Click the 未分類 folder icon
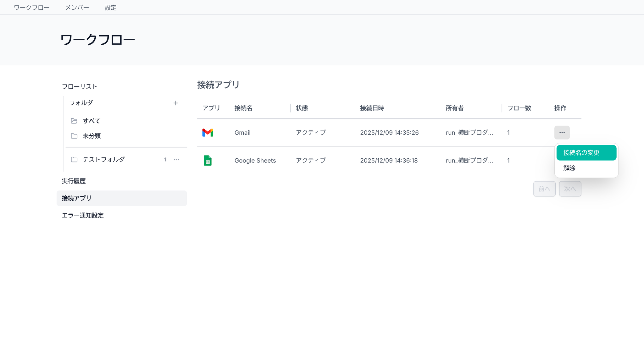This screenshot has height=339, width=644. coord(74,136)
